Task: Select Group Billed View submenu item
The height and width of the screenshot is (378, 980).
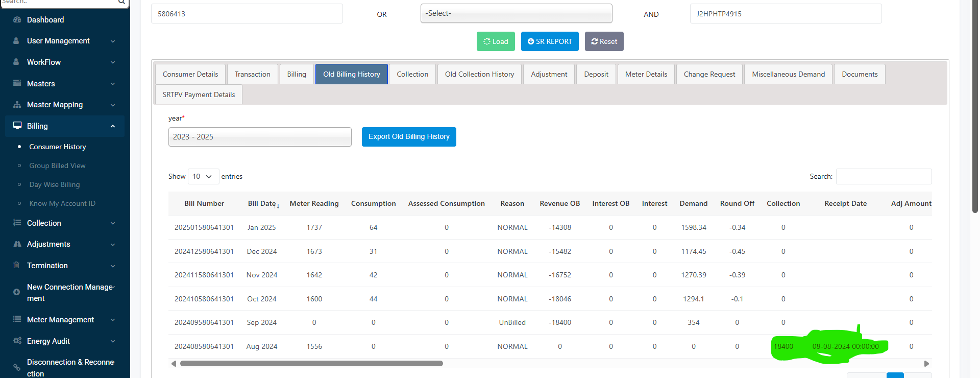Action: pos(57,166)
